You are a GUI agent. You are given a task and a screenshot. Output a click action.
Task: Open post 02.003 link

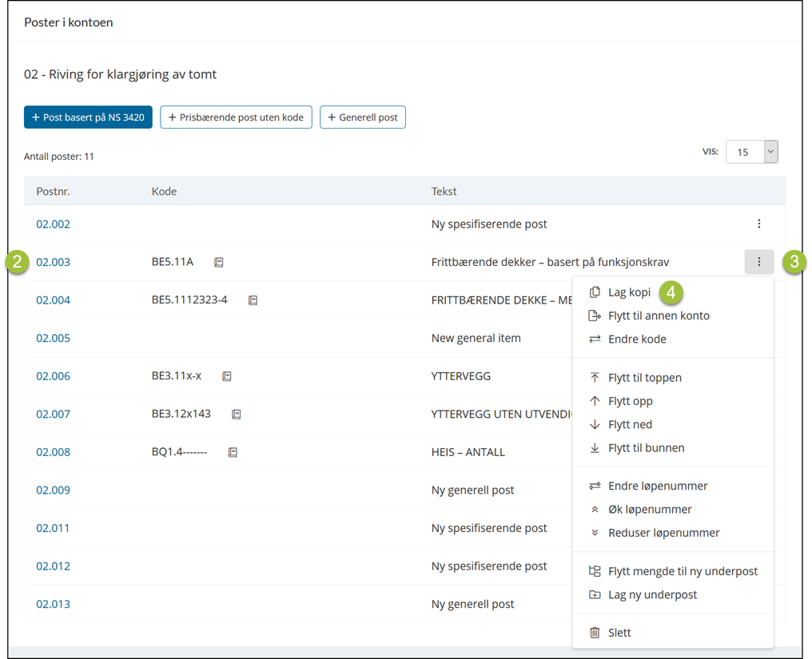pyautogui.click(x=53, y=262)
